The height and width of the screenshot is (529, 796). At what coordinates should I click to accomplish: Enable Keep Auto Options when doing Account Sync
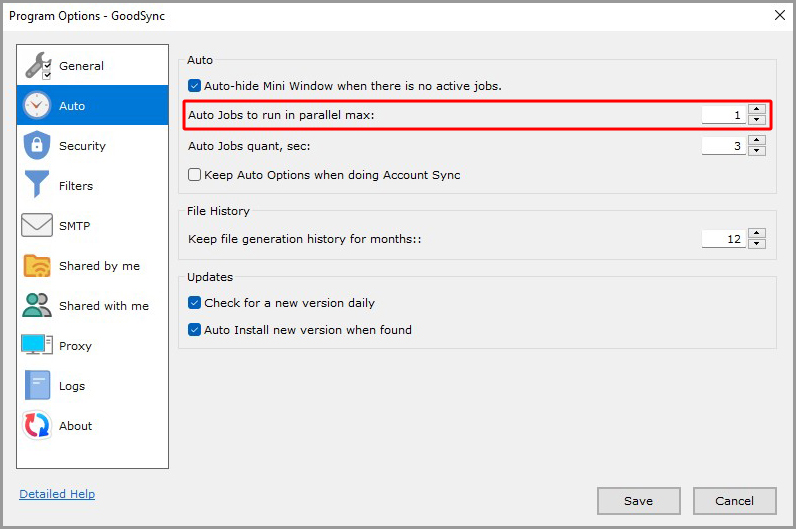(x=195, y=175)
